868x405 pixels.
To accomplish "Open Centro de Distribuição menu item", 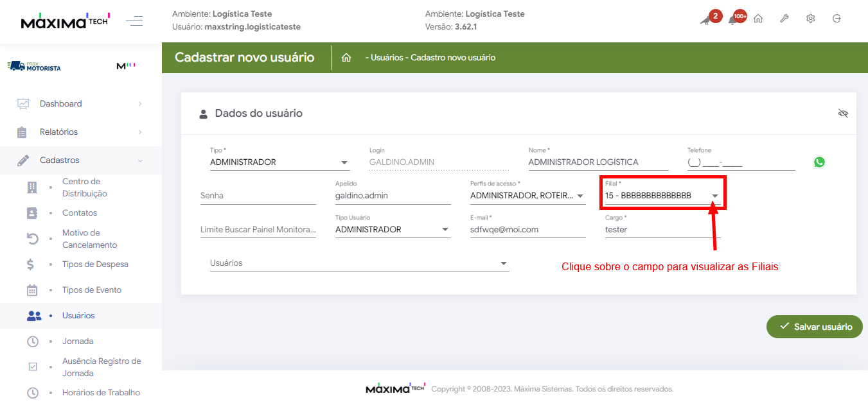I will point(84,187).
